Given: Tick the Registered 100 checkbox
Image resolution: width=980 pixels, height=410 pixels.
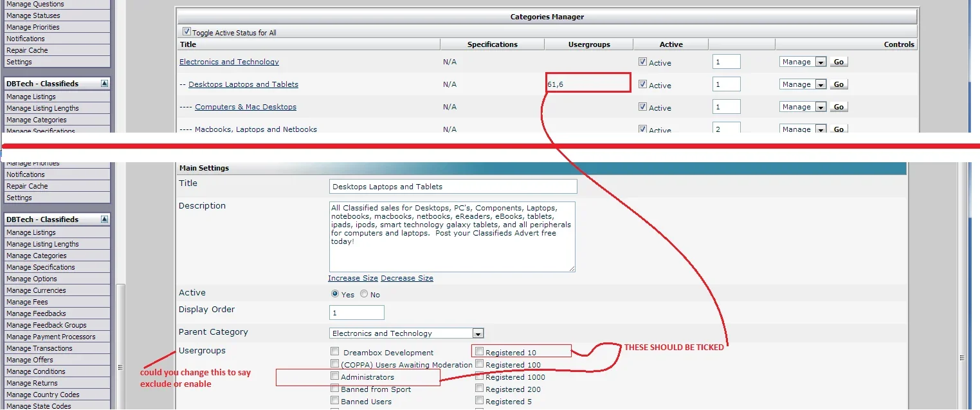Looking at the screenshot, I should click(479, 364).
